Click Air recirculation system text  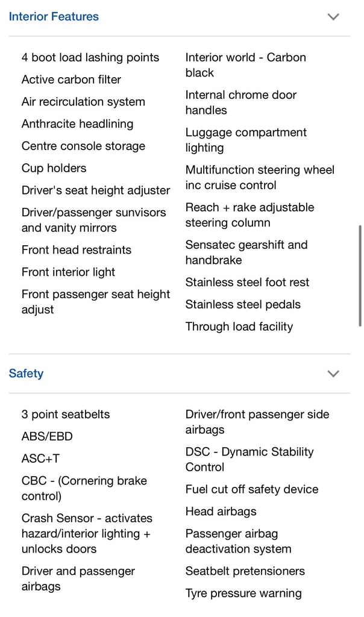pos(83,101)
